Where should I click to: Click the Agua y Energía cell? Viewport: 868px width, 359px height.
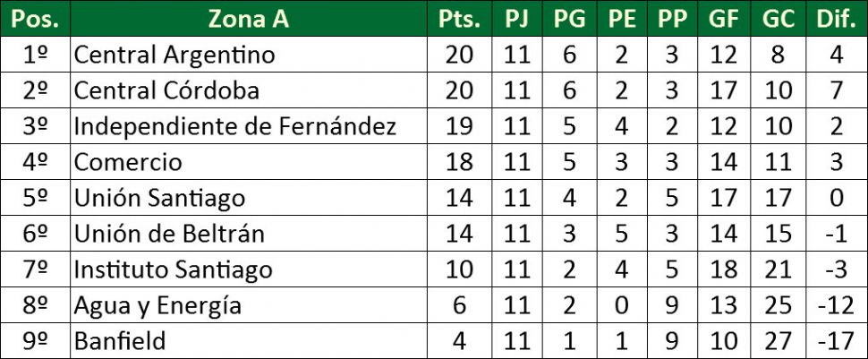[157, 305]
